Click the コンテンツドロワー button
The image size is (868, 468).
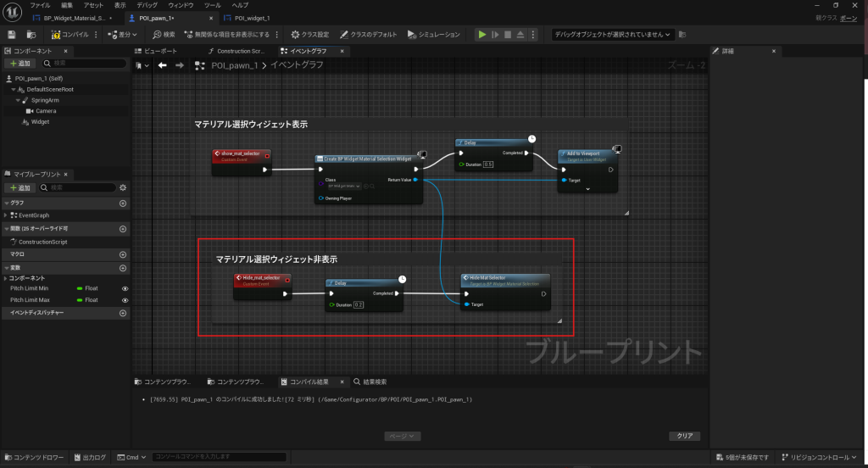coord(35,458)
